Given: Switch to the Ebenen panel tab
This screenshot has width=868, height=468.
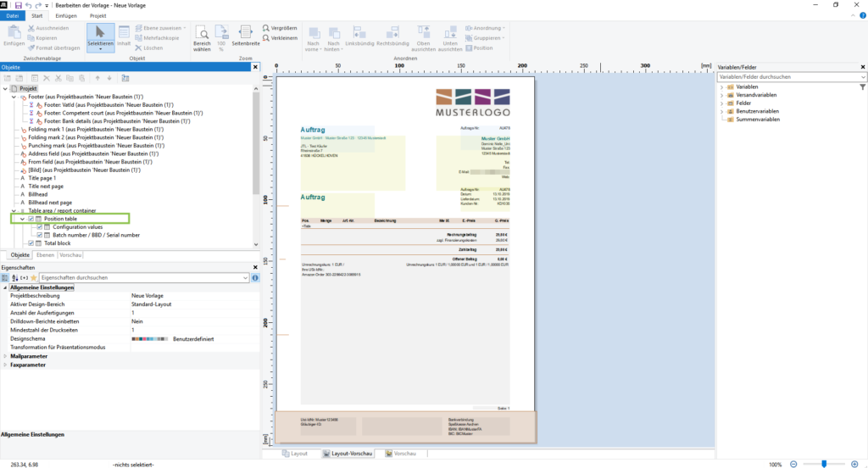Looking at the screenshot, I should 45,254.
